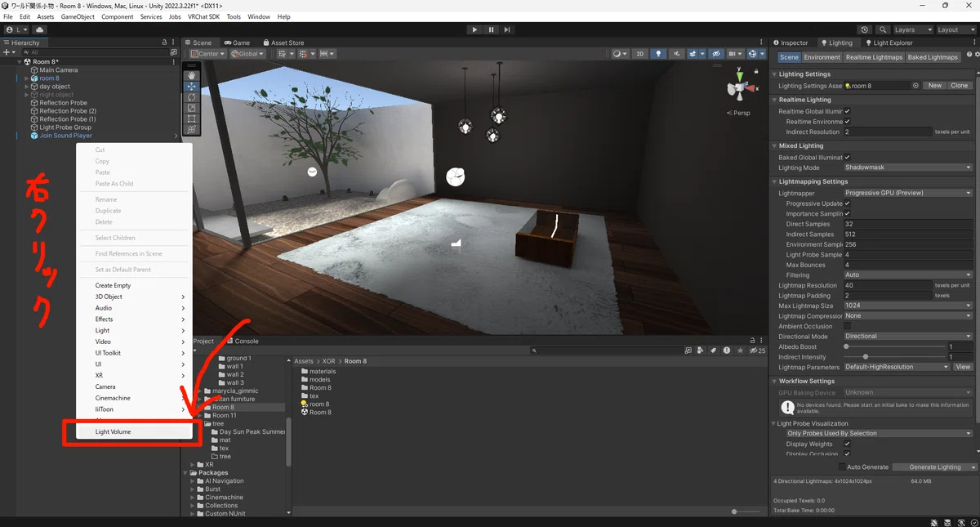Viewport: 980px width, 527px height.
Task: Toggle hidden packages count icon
Action: pyautogui.click(x=759, y=351)
